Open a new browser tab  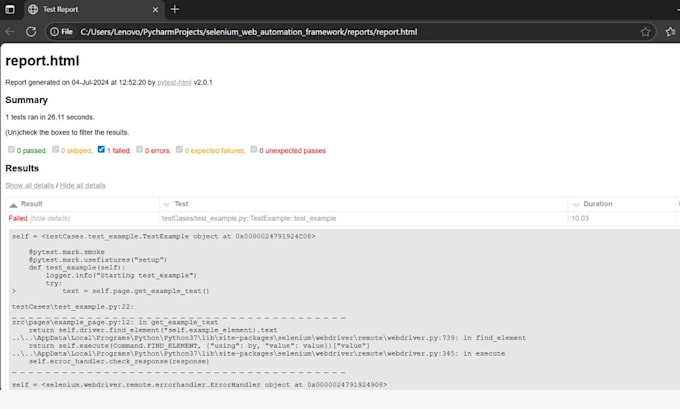coord(175,9)
